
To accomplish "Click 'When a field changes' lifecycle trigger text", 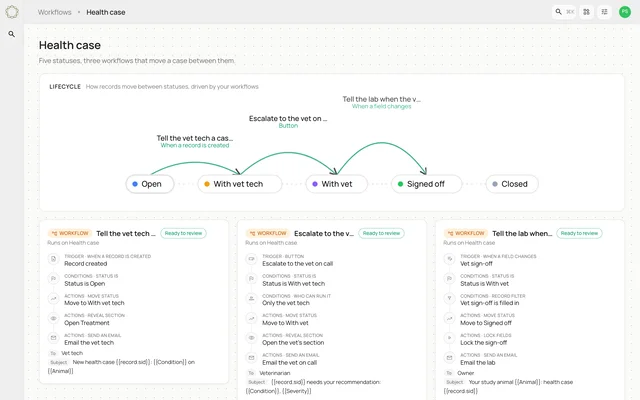I will pos(381,106).
